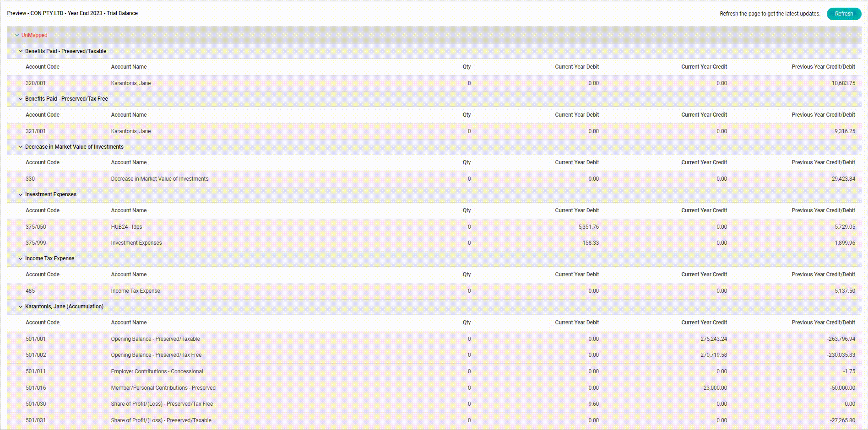Click previous year value -263,796.94

841,339
